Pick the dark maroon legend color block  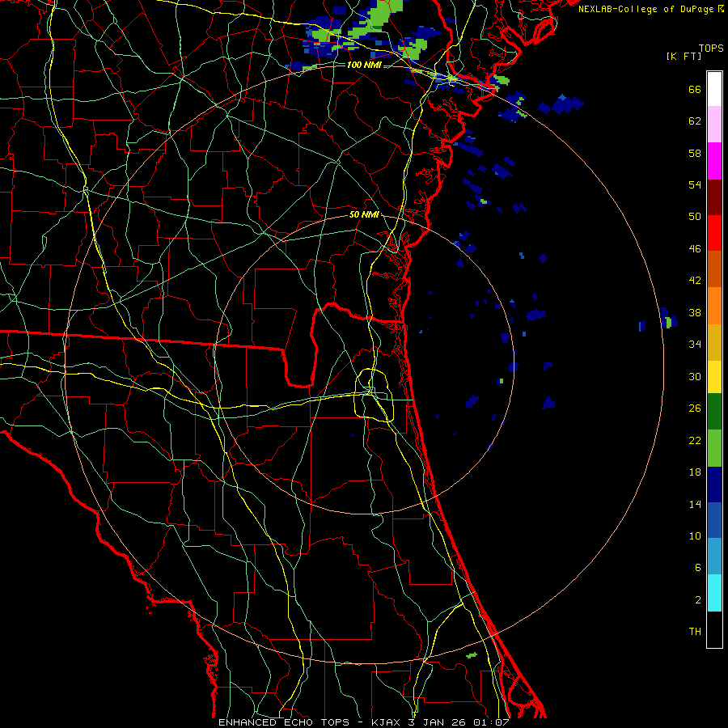714,197
